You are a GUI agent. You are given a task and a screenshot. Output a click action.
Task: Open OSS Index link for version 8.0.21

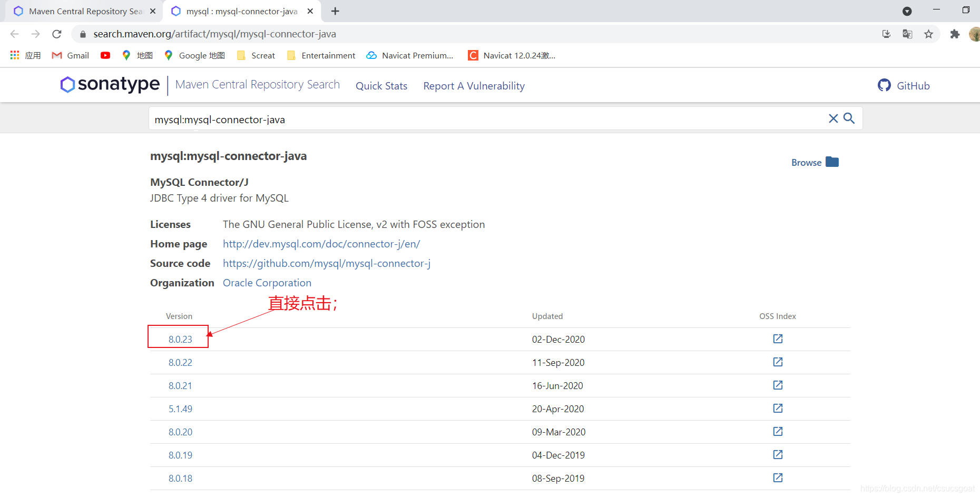click(778, 385)
